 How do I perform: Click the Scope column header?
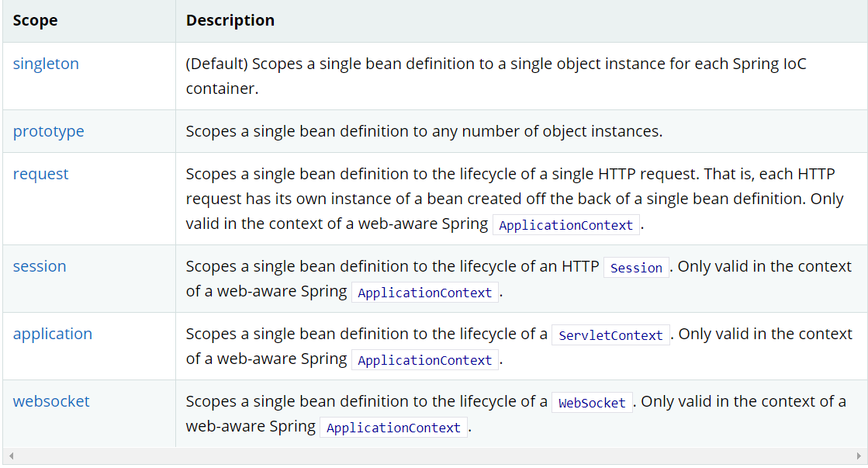35,21
